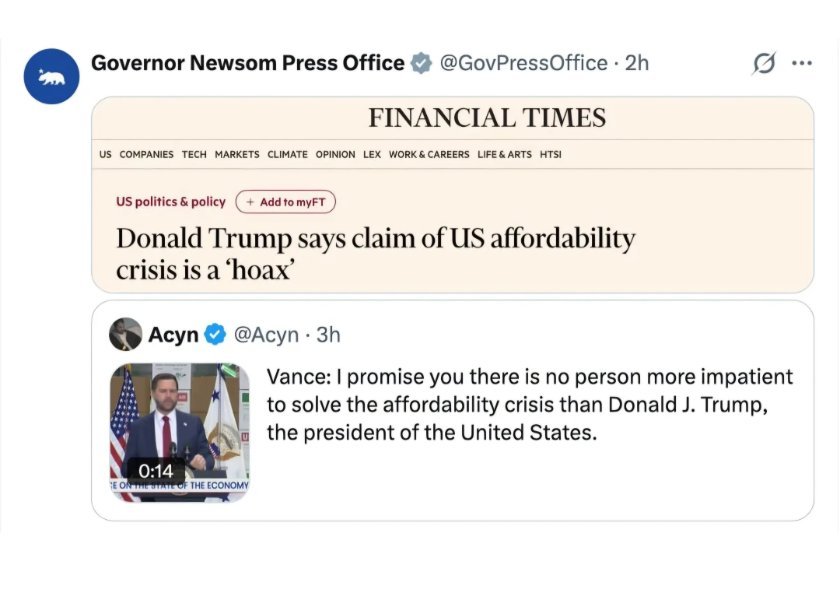The image size is (840, 600).
Task: Click the blue verified badge beside Acyn
Action: point(215,334)
